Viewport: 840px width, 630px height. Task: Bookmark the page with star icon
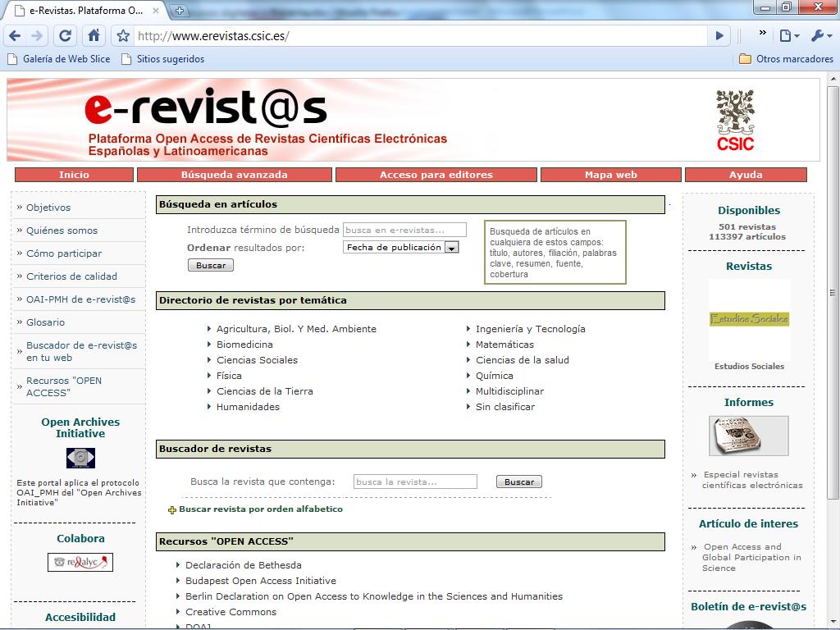tap(123, 36)
